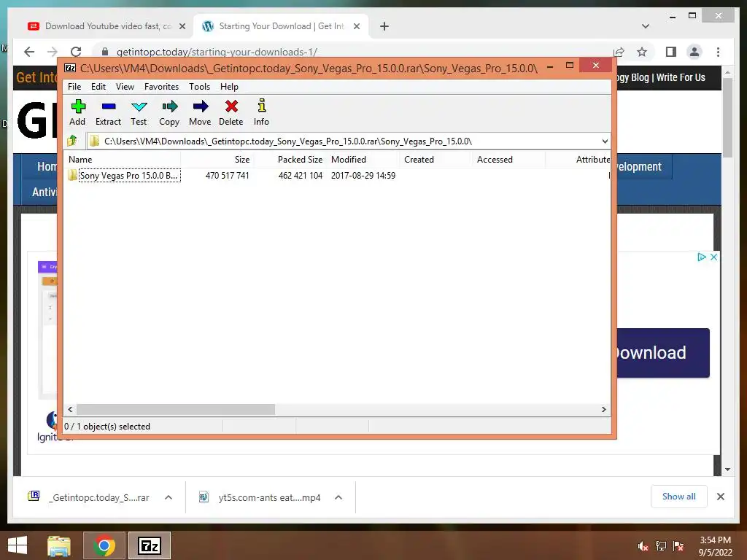This screenshot has height=560, width=747.
Task: Click the horizontal scrollbar thumb in 7-Zip
Action: point(176,410)
